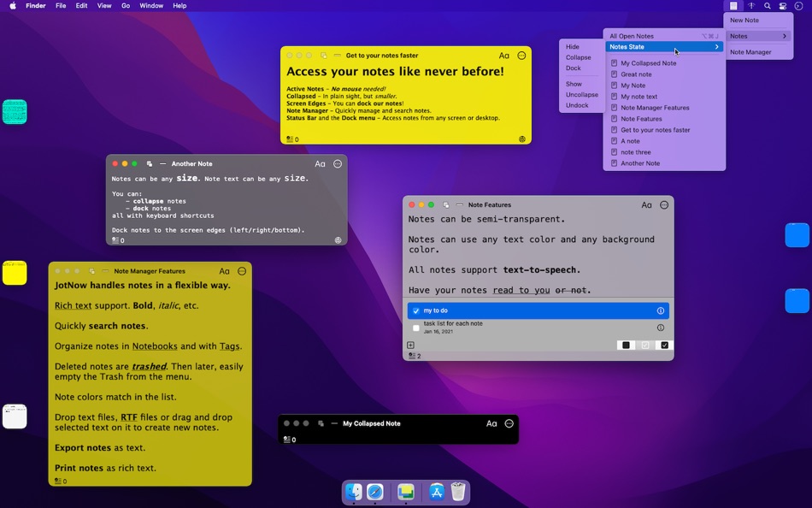Click the Aa font button in Note Features
This screenshot has width=812, height=508.
[x=646, y=204]
